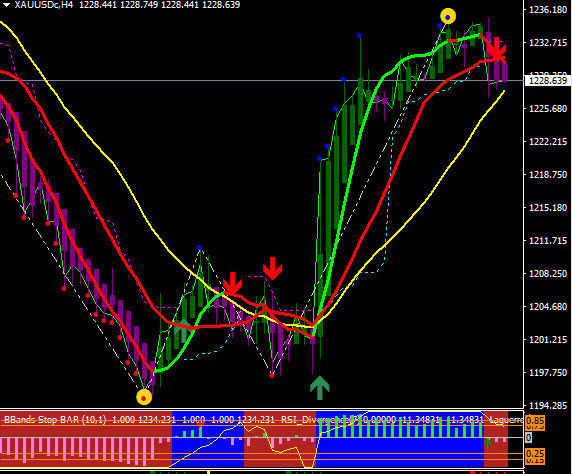The height and width of the screenshot is (474, 572).
Task: Click the red sell arrow near the 1232.715 level
Action: point(496,49)
